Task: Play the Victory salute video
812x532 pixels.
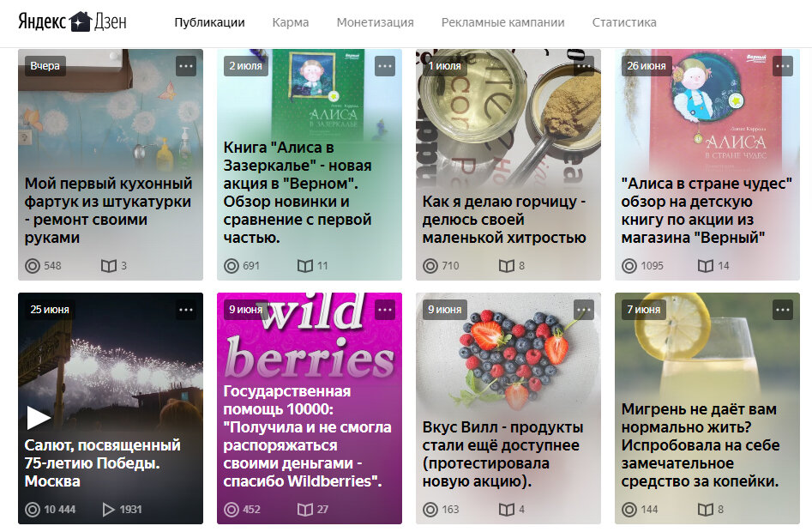Action: (38, 418)
